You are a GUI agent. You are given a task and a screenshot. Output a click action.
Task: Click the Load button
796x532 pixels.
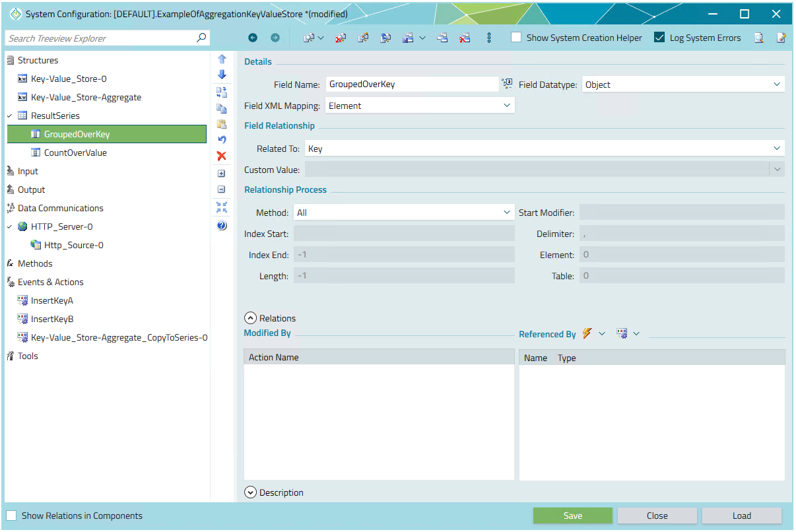[741, 516]
